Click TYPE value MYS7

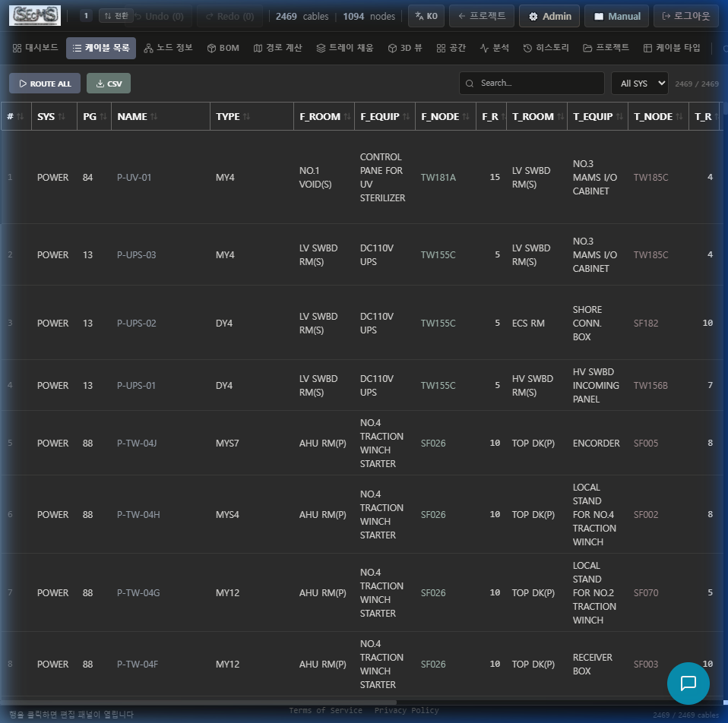tap(227, 444)
